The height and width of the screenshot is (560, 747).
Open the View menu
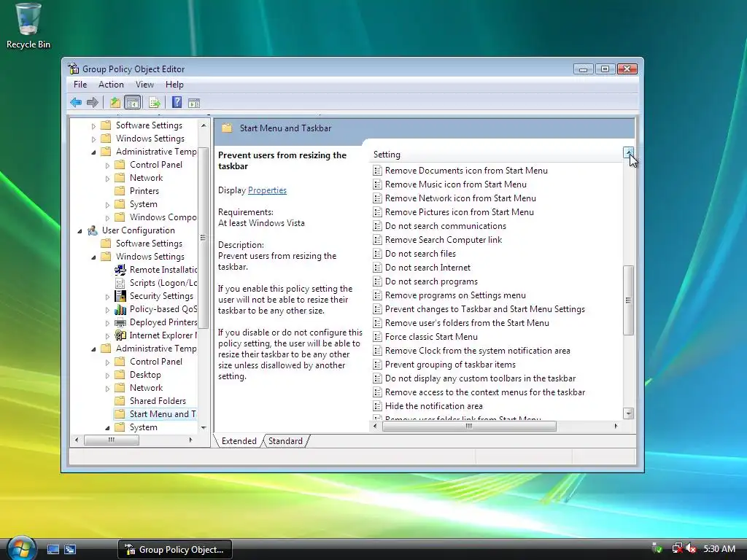[x=144, y=85]
